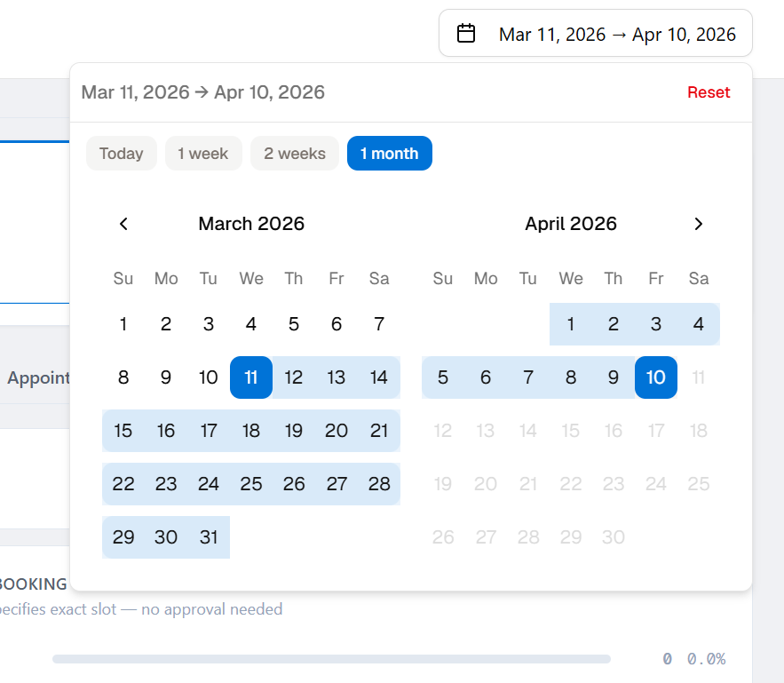Click the Reset link
784x683 pixels.
pyautogui.click(x=709, y=91)
